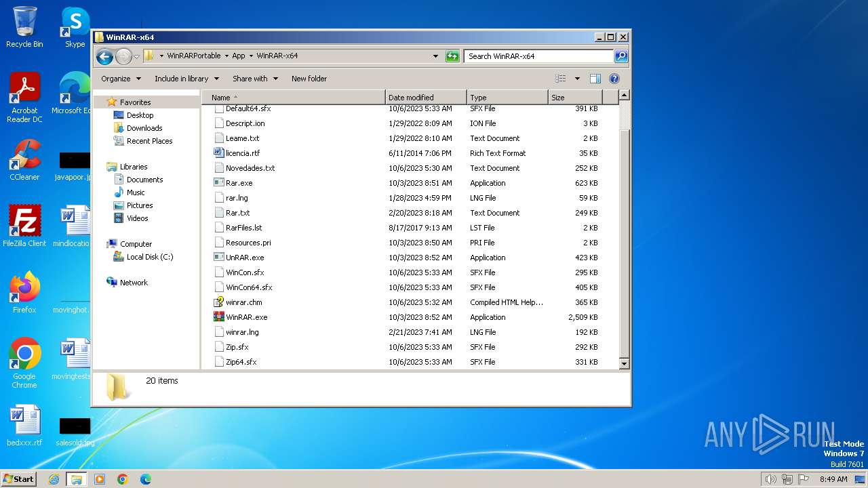This screenshot has height=488, width=868.
Task: Open the Google Chrome desktop icon
Action: [24, 363]
